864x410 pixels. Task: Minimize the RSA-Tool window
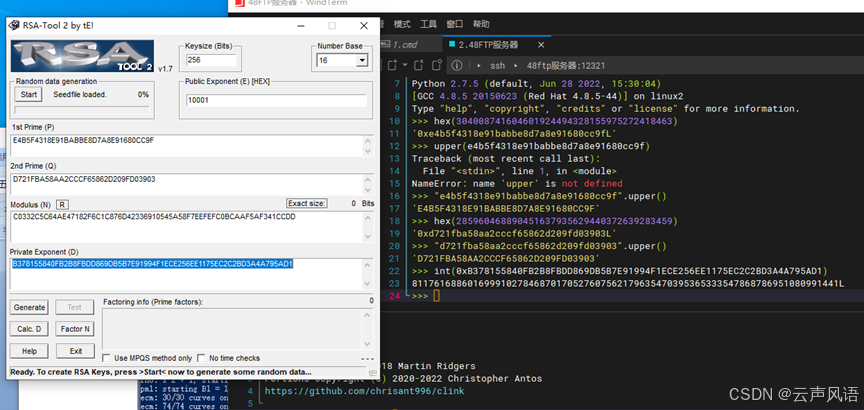tap(300, 26)
